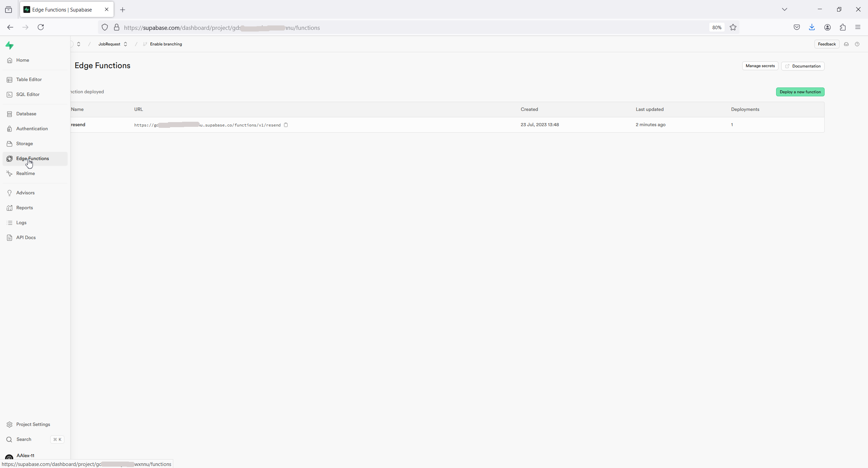Bookmark this page with the star icon
The image size is (868, 468).
point(733,27)
